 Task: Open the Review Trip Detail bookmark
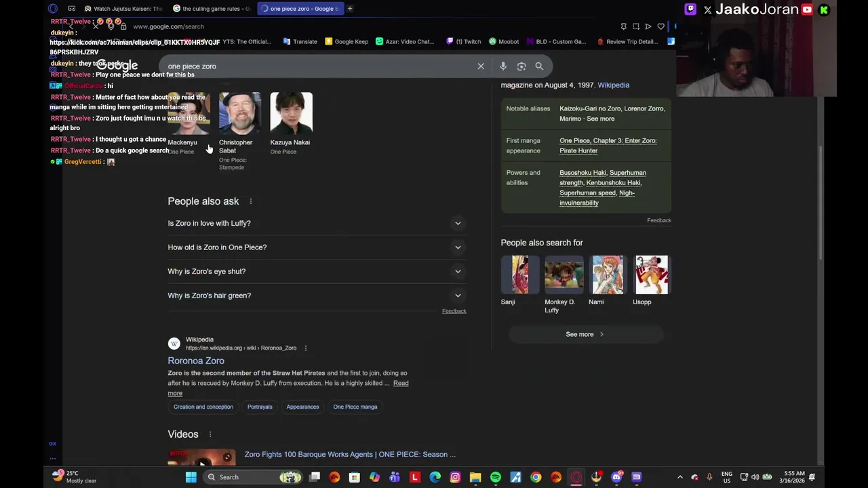tap(627, 41)
